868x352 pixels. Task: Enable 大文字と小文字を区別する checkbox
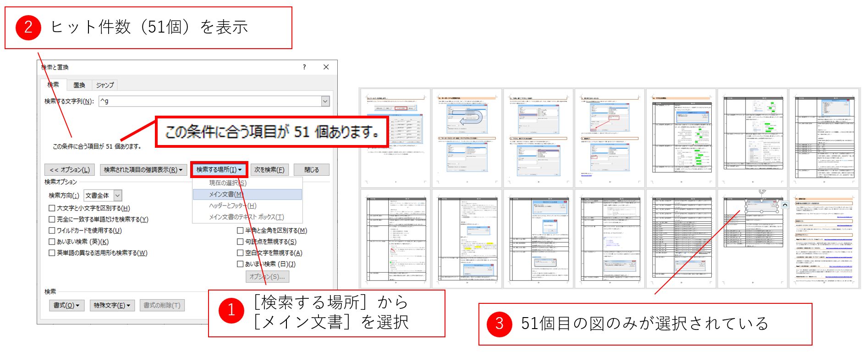[52, 208]
